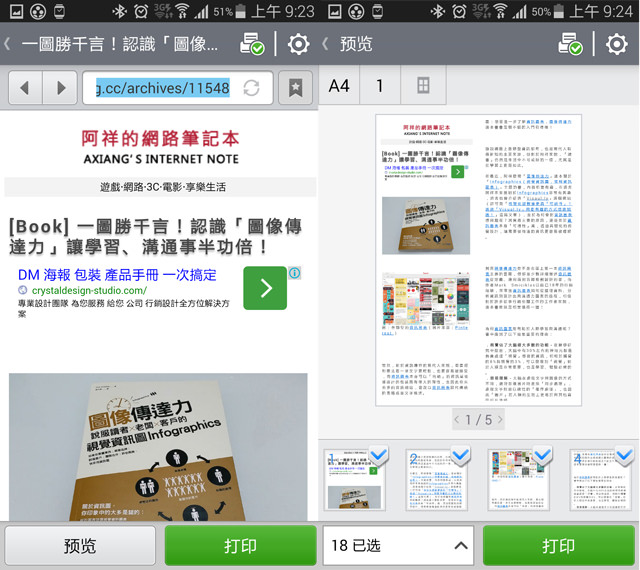The width and height of the screenshot is (640, 570).
Task: Open page layout grid option
Action: pyautogui.click(x=424, y=85)
